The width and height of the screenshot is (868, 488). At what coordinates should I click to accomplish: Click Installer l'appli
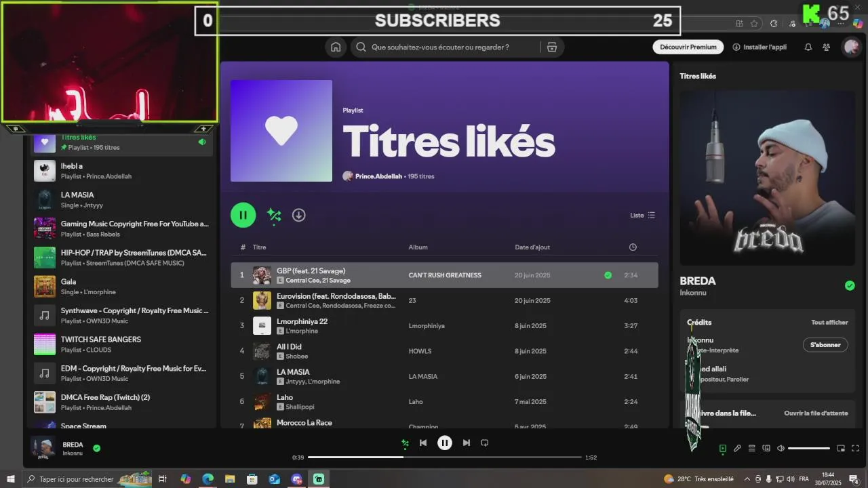tap(759, 47)
